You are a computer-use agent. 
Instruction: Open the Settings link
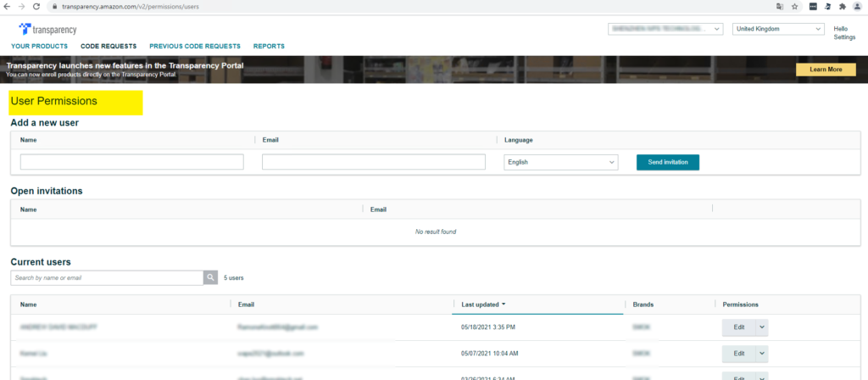pyautogui.click(x=844, y=37)
